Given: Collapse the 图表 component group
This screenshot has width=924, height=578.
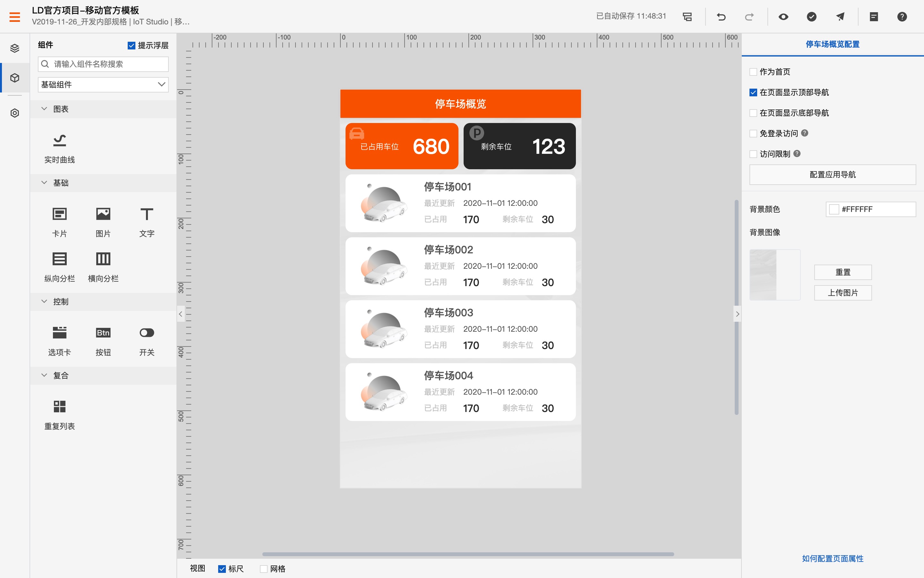Looking at the screenshot, I should point(44,109).
